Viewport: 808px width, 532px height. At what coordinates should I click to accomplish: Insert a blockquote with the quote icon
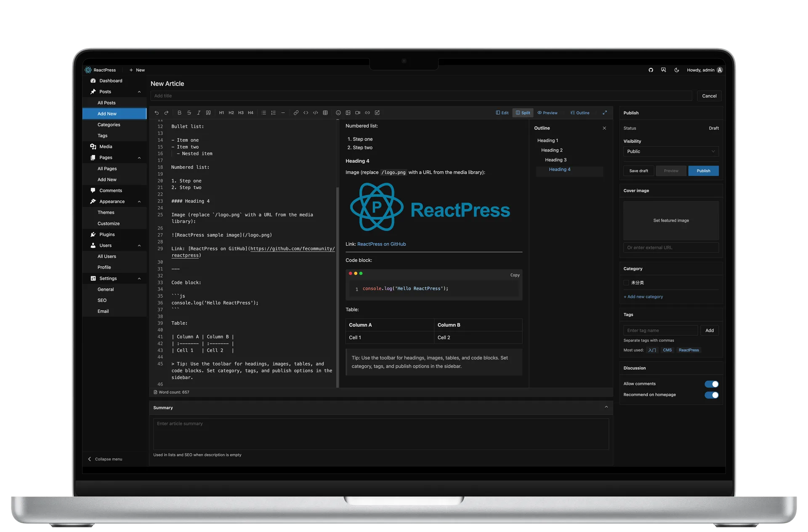[x=208, y=113]
